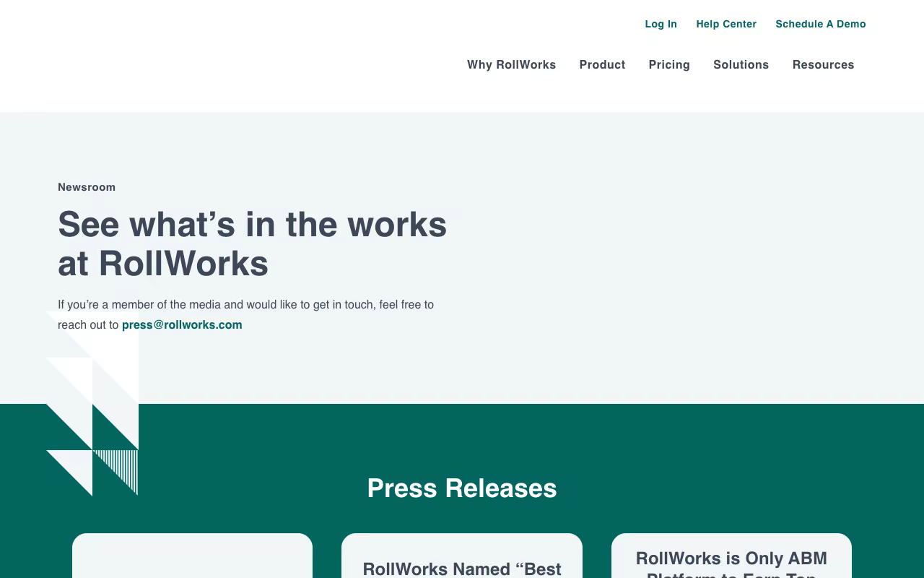
Task: Click the Log In link
Action: click(x=661, y=24)
